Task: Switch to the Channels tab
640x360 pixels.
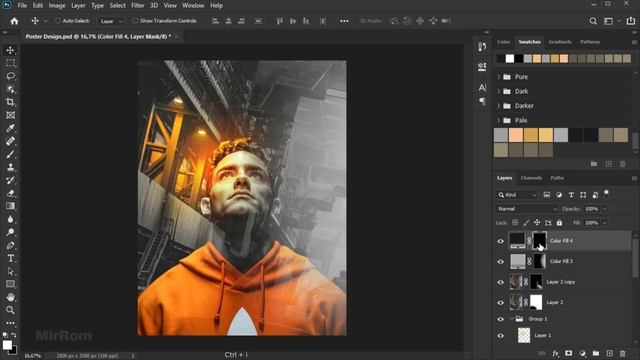Action: 531,178
